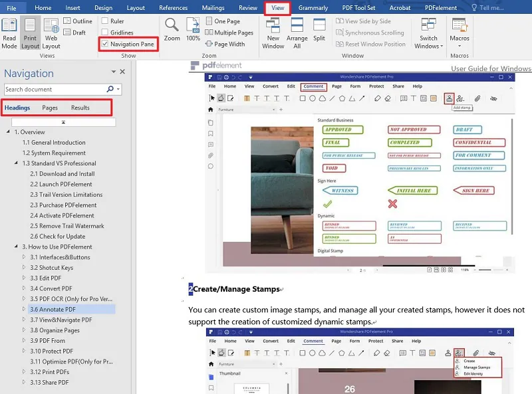Switch to Results tab in Navigation
Viewport: 532px width, 394px height.
click(80, 108)
